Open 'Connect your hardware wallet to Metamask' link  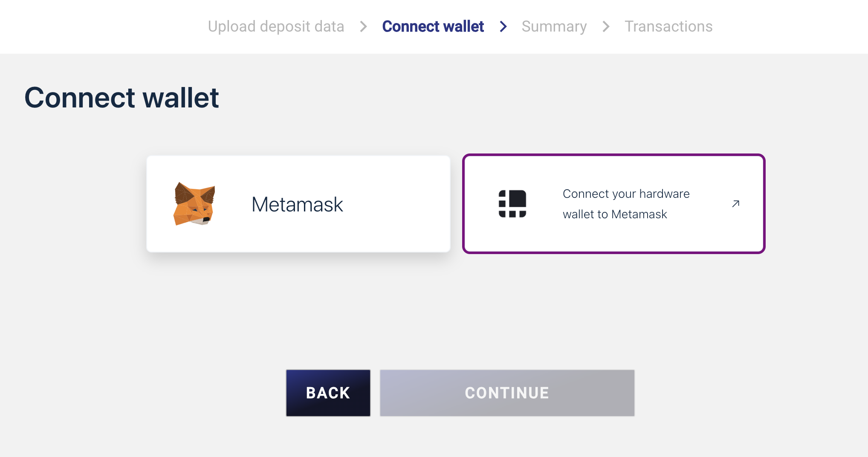[625, 204]
